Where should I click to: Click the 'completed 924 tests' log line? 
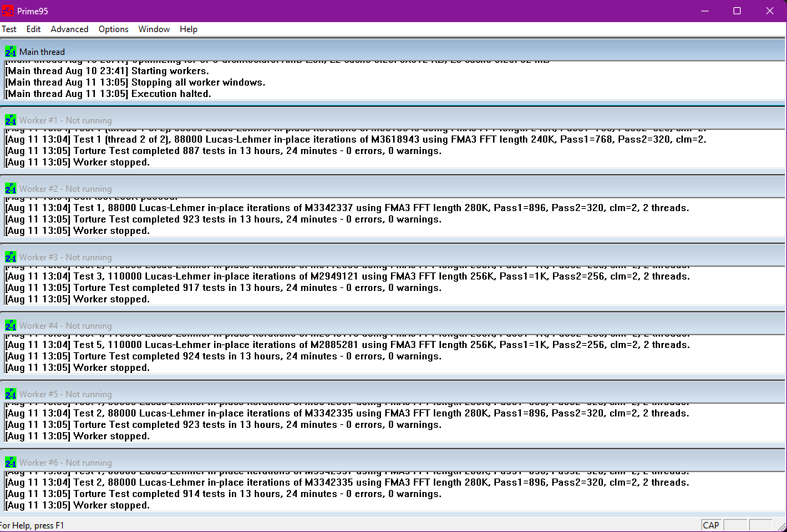(x=223, y=357)
